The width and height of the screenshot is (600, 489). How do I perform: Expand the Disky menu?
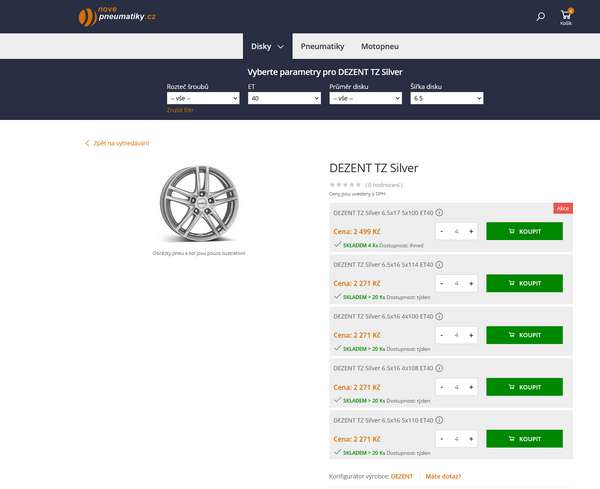[x=267, y=46]
